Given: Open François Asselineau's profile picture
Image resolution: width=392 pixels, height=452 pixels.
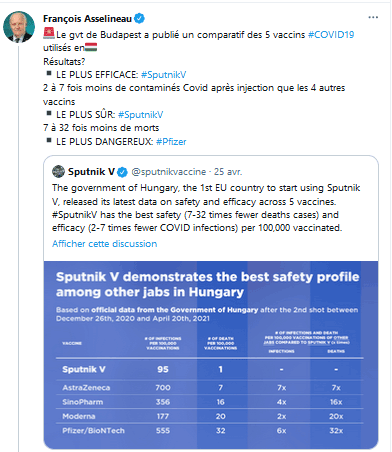Looking at the screenshot, I should point(19,27).
